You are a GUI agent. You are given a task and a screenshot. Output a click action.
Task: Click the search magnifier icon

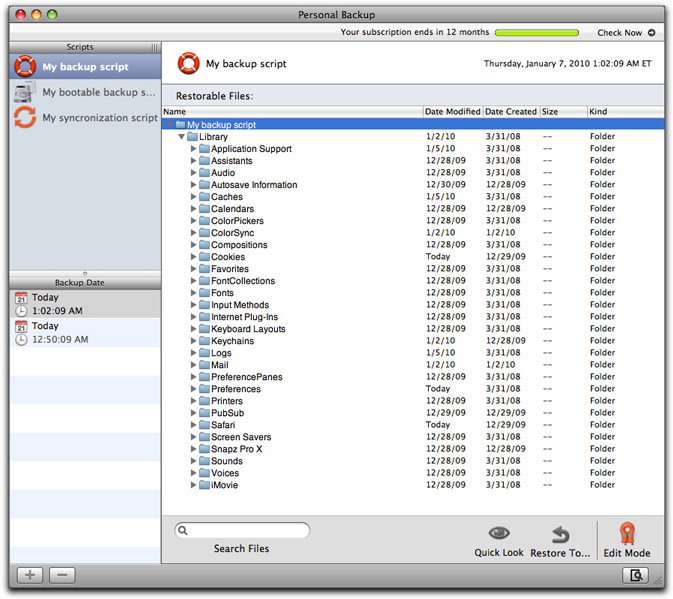183,531
